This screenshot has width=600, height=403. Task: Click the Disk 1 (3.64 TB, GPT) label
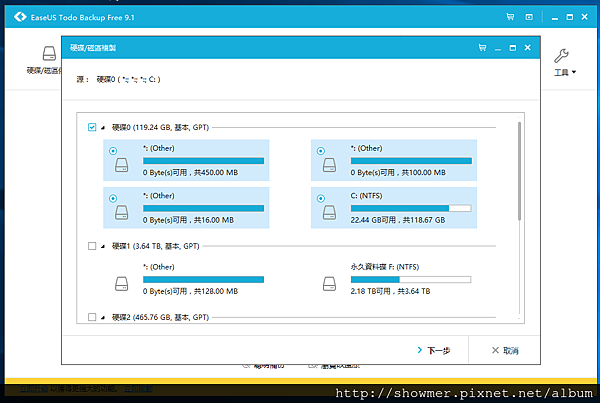[x=155, y=246]
